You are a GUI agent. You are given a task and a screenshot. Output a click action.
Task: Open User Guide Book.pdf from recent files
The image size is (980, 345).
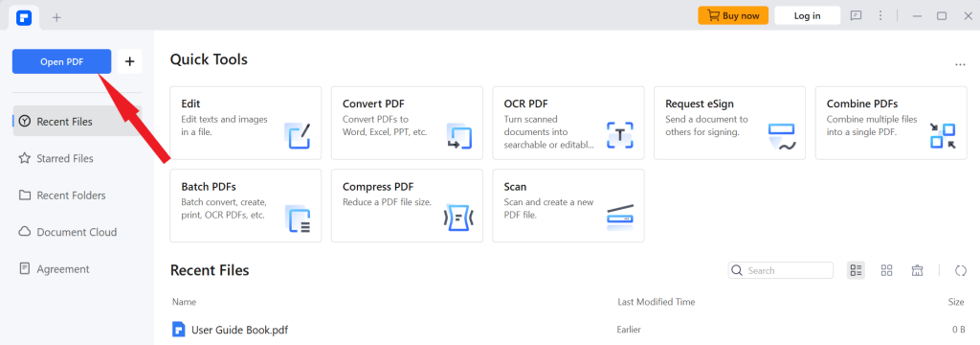click(x=239, y=330)
